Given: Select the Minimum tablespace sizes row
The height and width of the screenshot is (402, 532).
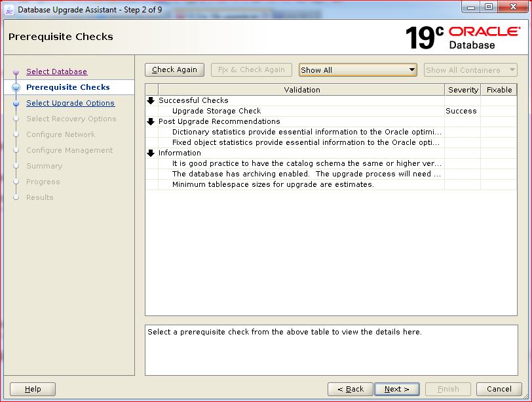Looking at the screenshot, I should coord(273,184).
